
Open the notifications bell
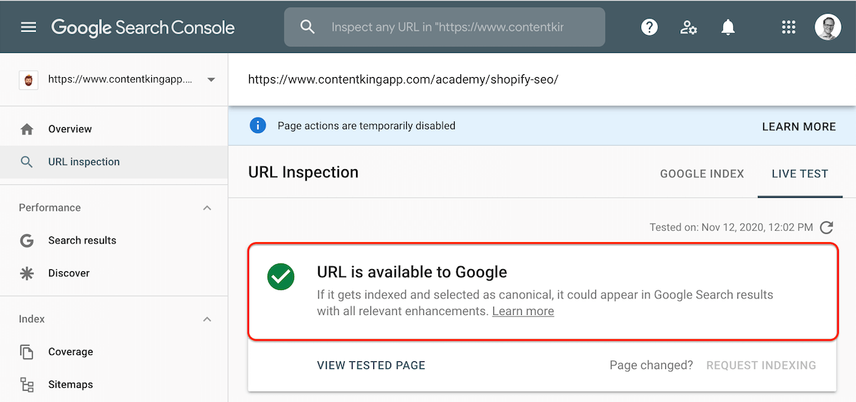click(728, 27)
